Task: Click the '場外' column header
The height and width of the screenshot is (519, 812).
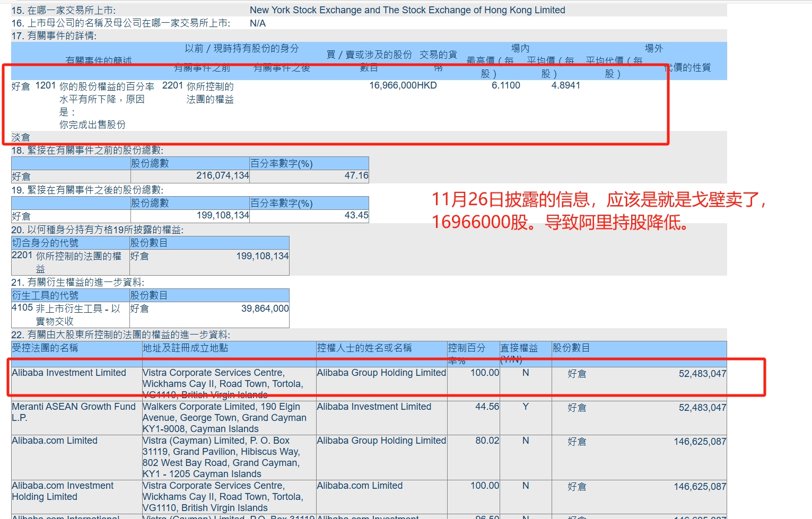Action: click(x=654, y=48)
